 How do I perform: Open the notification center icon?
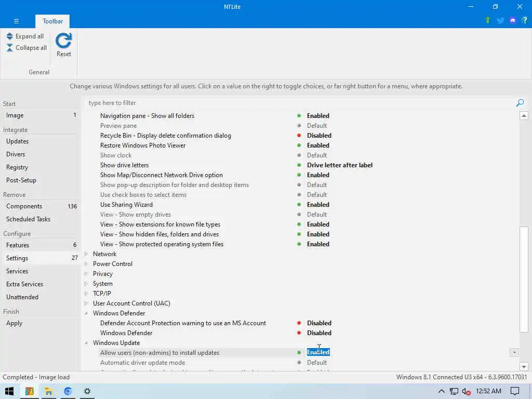(x=515, y=391)
